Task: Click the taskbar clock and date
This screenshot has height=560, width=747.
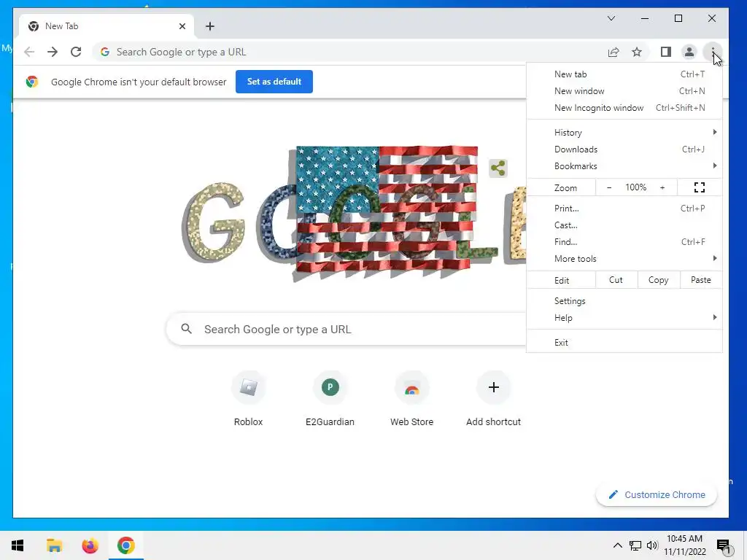Action: pos(684,545)
